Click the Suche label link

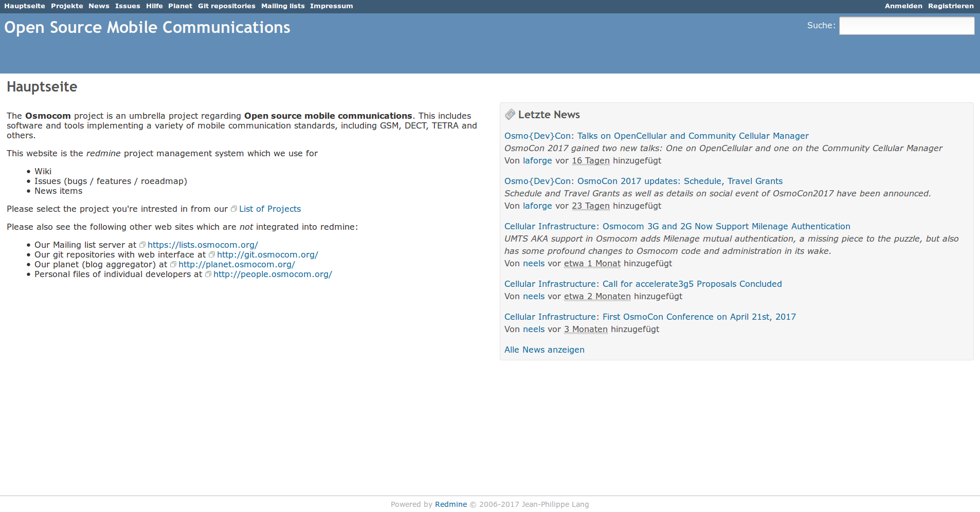(820, 26)
